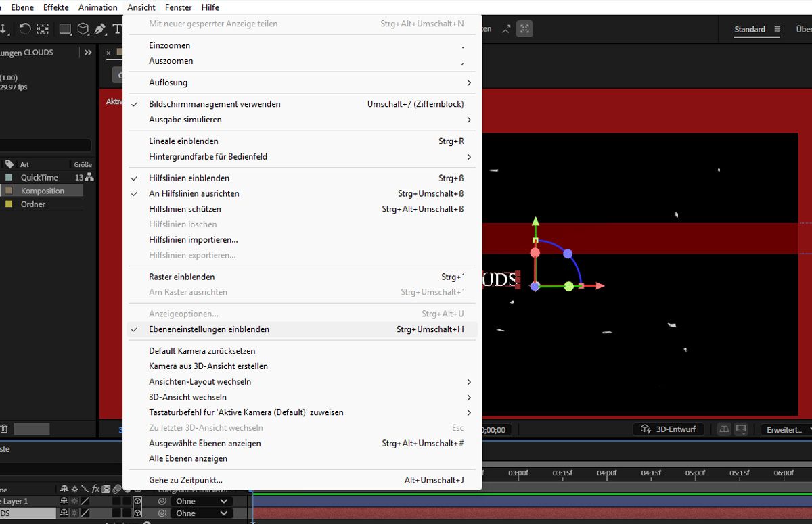Click the 3D-Entwurf button
This screenshot has height=524, width=812.
coord(668,429)
